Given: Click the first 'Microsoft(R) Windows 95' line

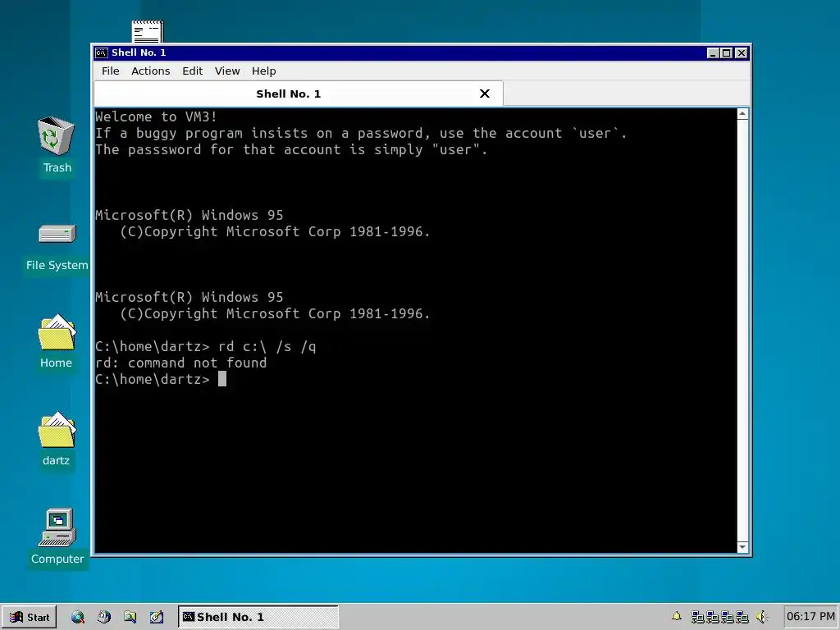Looking at the screenshot, I should [189, 216].
